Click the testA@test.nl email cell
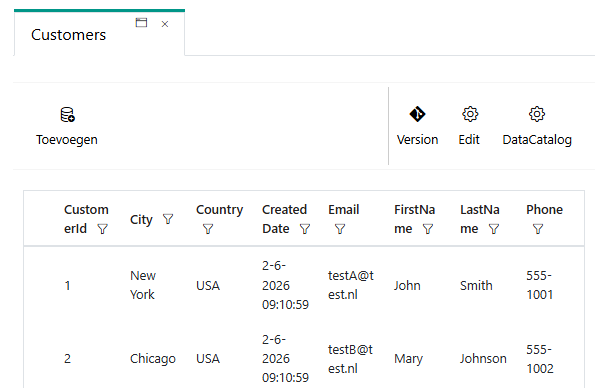Viewport: 604px width, 388px height. [351, 285]
